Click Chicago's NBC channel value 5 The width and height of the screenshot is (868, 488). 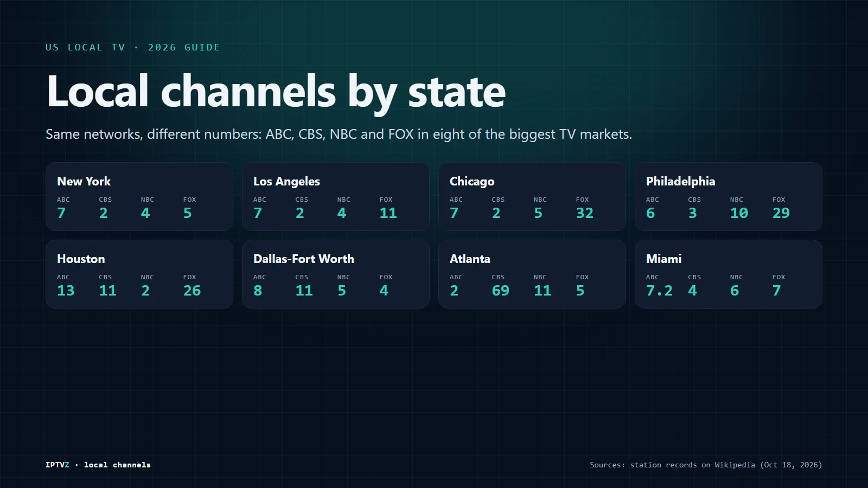538,213
